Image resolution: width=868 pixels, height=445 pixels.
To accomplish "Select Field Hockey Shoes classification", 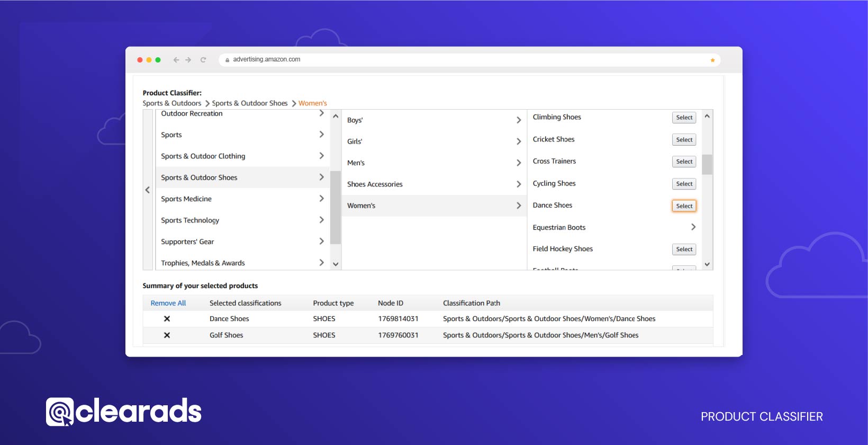I will tap(684, 250).
